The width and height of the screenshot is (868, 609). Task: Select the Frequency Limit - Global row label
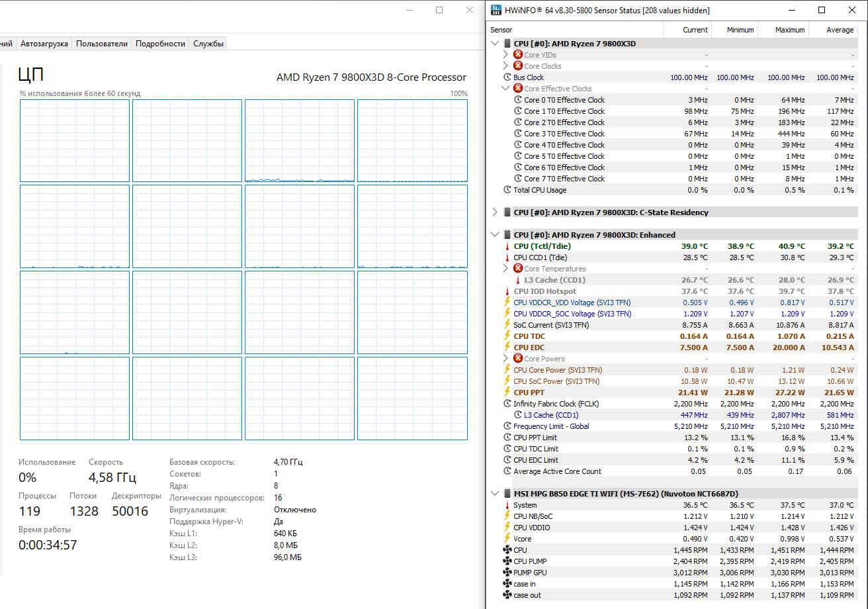point(550,426)
